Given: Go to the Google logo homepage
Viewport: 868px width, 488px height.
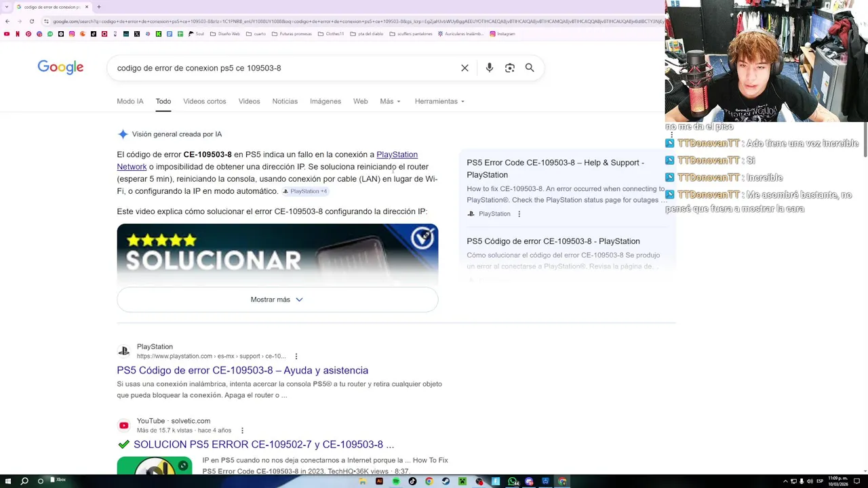Looking at the screenshot, I should (60, 67).
